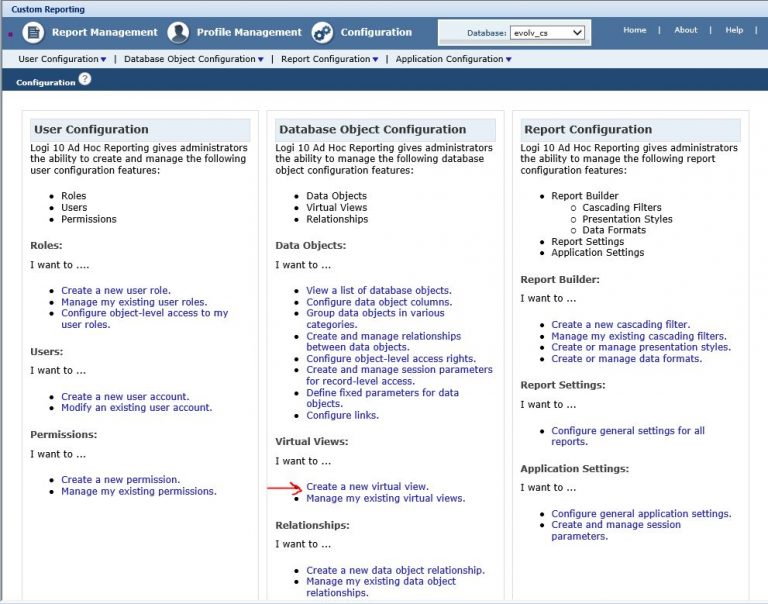Select Create a new user role
768x604 pixels.
pos(116,291)
